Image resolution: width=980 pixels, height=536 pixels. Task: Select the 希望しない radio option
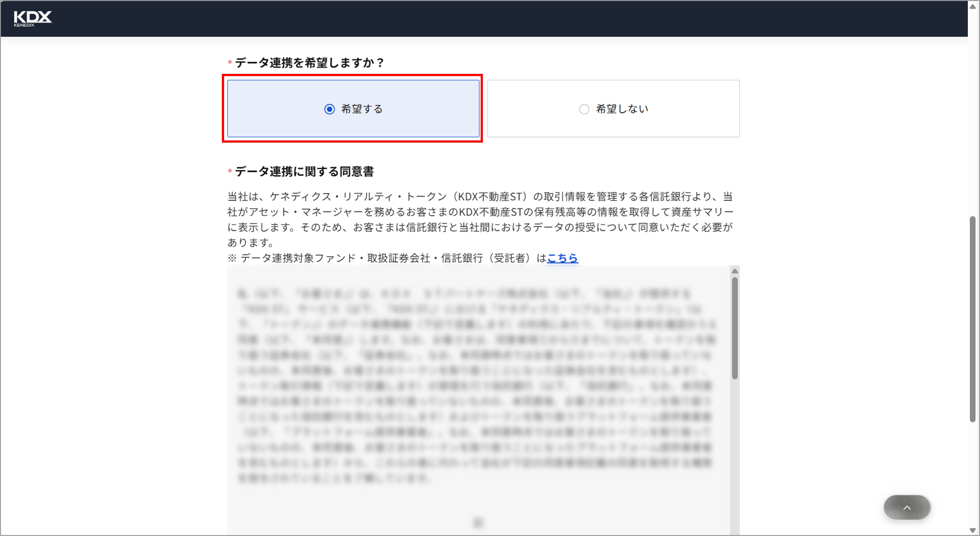coord(613,109)
